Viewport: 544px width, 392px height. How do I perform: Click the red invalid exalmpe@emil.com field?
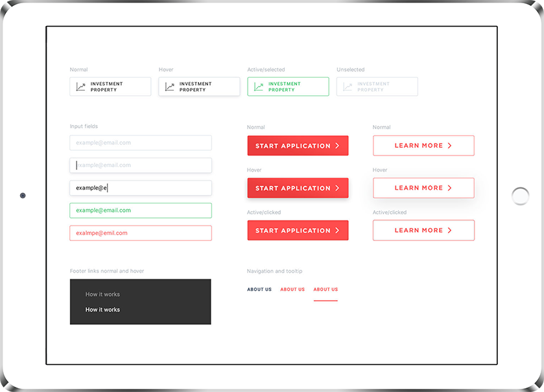(x=141, y=233)
